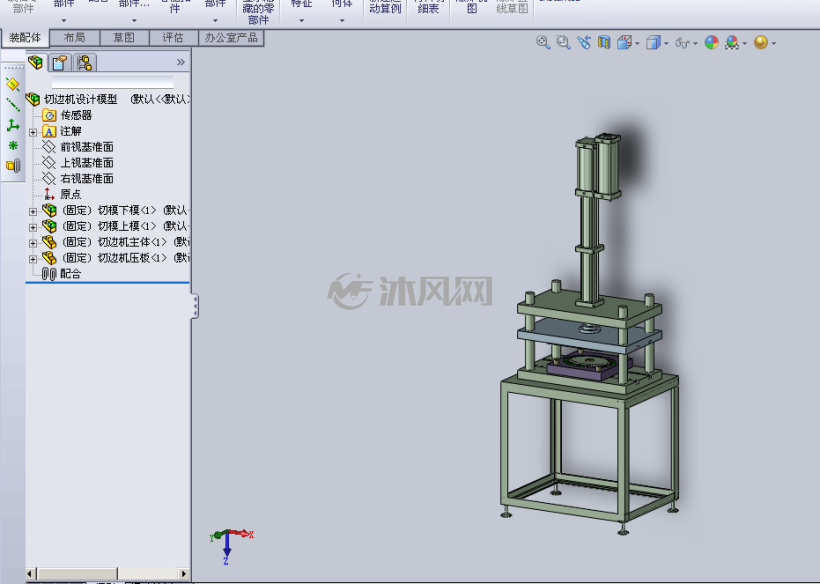Select the Plane tool in left toolbar
This screenshot has height=584, width=820.
tap(13, 84)
